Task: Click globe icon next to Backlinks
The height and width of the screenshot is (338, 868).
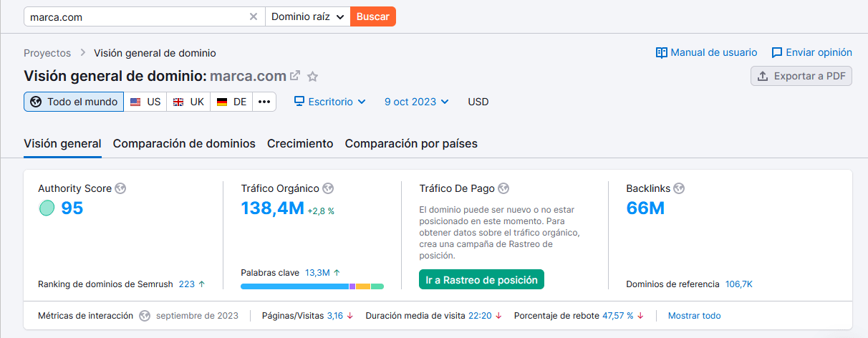Action: point(679,188)
